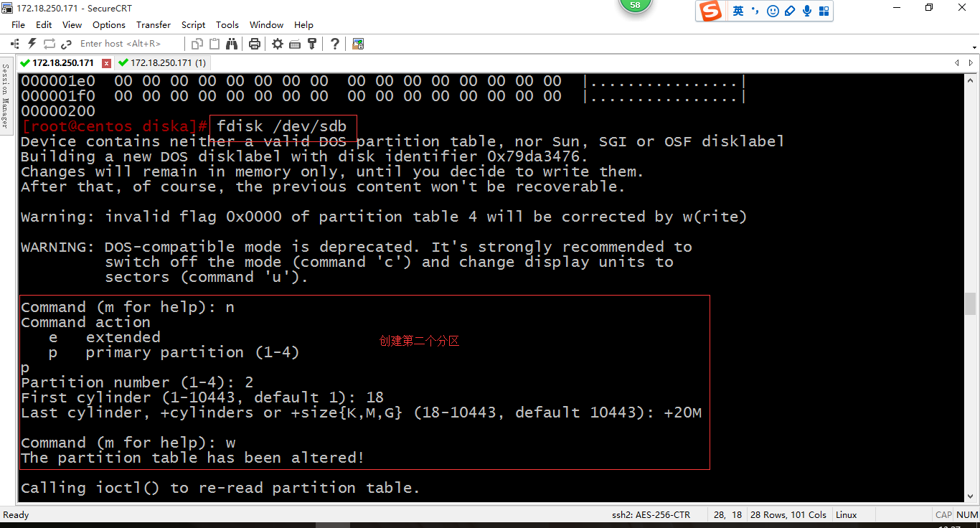The width and height of the screenshot is (980, 528).
Task: Click 'Calling ioctl() to re-read partition table.' line
Action: 220,488
